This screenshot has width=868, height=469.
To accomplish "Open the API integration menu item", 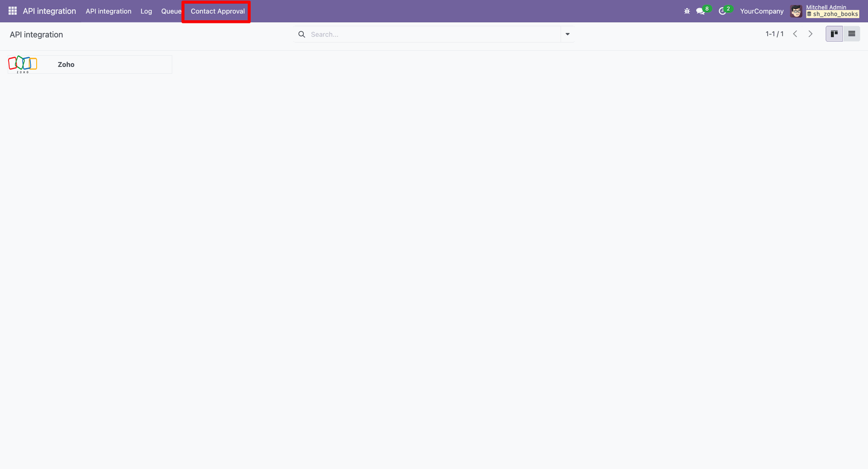I will (x=108, y=11).
